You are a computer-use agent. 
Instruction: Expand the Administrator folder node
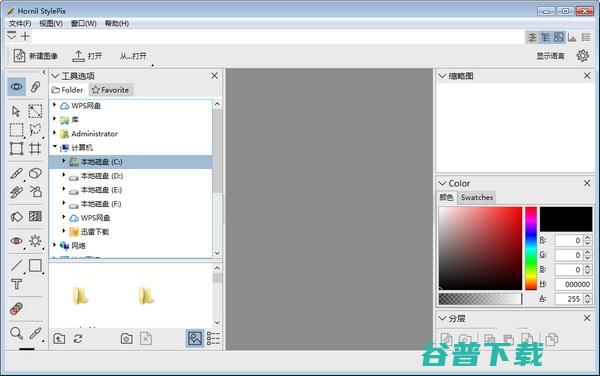click(x=54, y=133)
